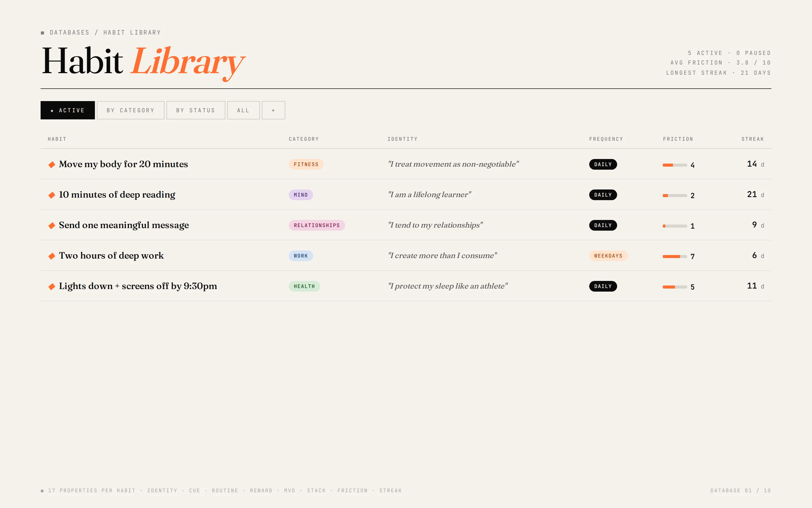Click the 6 d streak value
This screenshot has width=812, height=508.
point(758,255)
